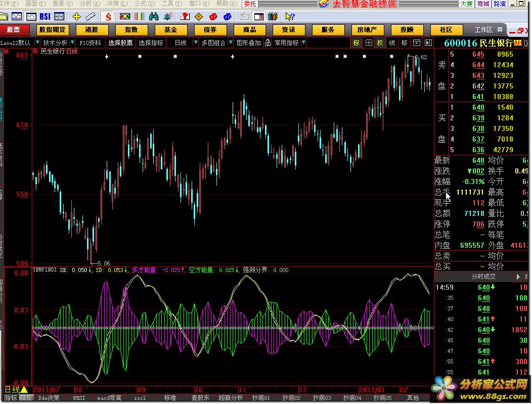
Task: Click the open folder toolbar icon
Action: pyautogui.click(x=4, y=16)
